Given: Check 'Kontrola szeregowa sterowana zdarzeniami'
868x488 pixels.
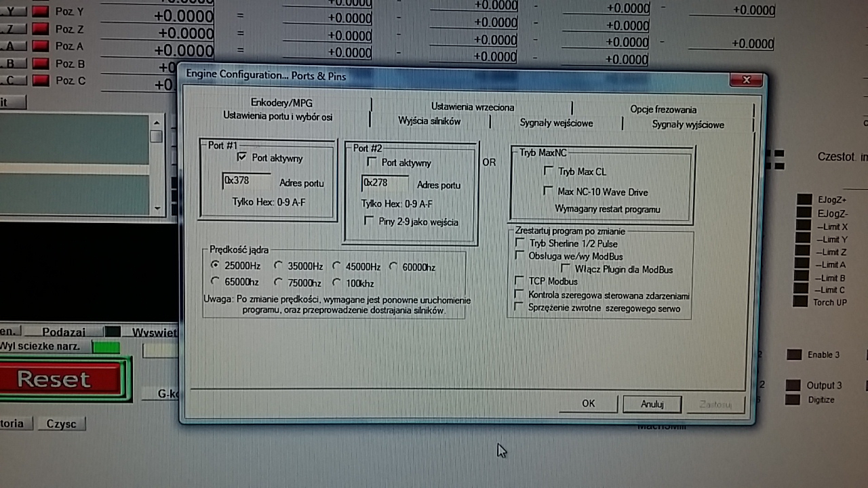Looking at the screenshot, I should [519, 294].
